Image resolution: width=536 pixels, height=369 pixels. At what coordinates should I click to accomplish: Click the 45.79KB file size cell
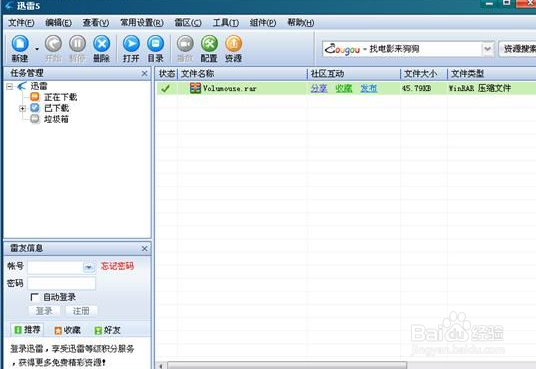pos(416,88)
